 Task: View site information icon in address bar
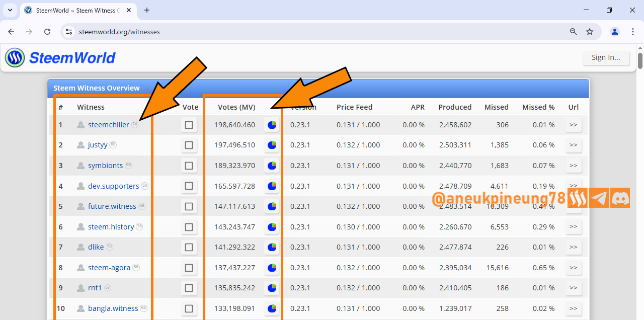pos(69,32)
